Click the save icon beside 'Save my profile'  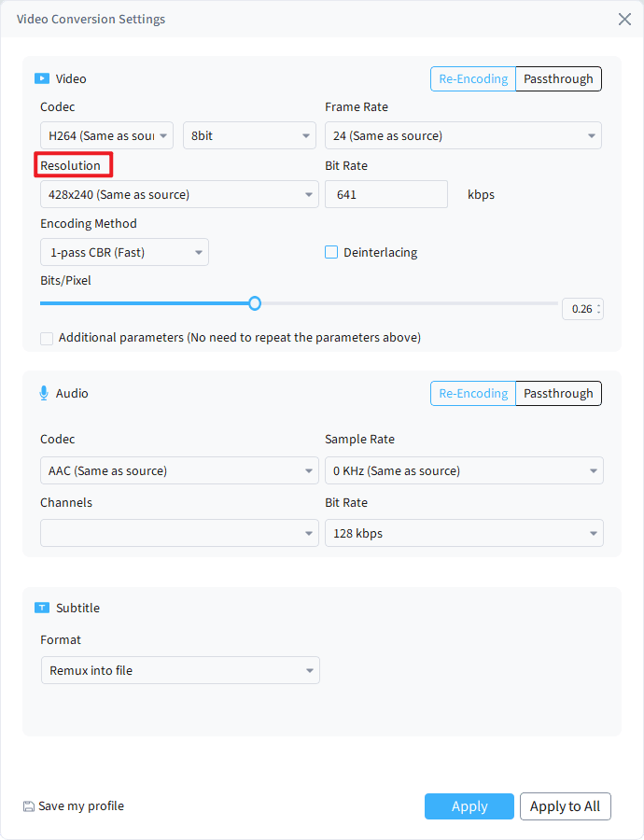28,805
